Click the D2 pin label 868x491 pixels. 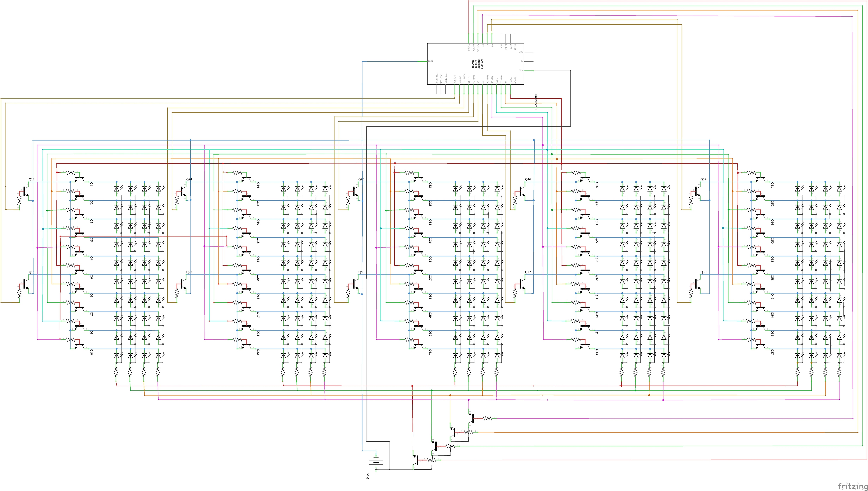coord(506,82)
